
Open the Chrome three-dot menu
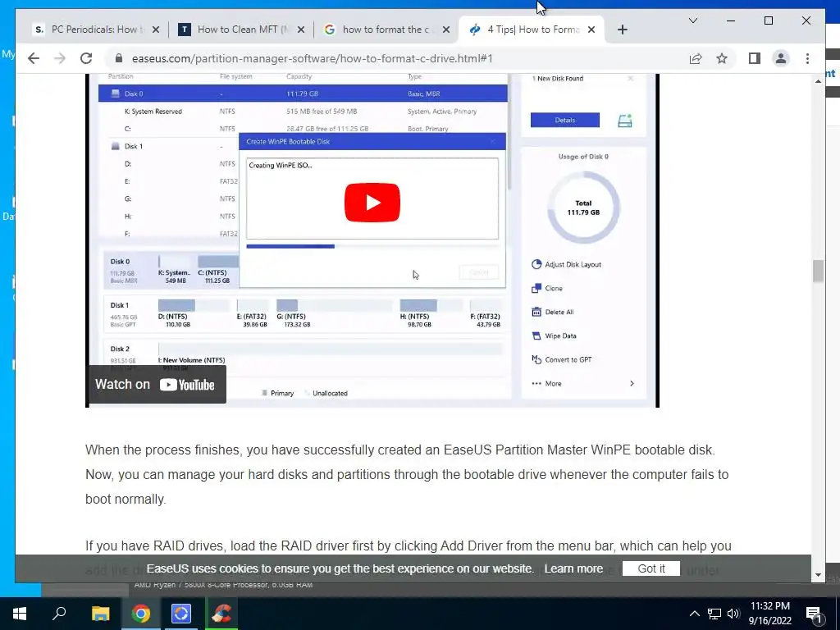(807, 58)
